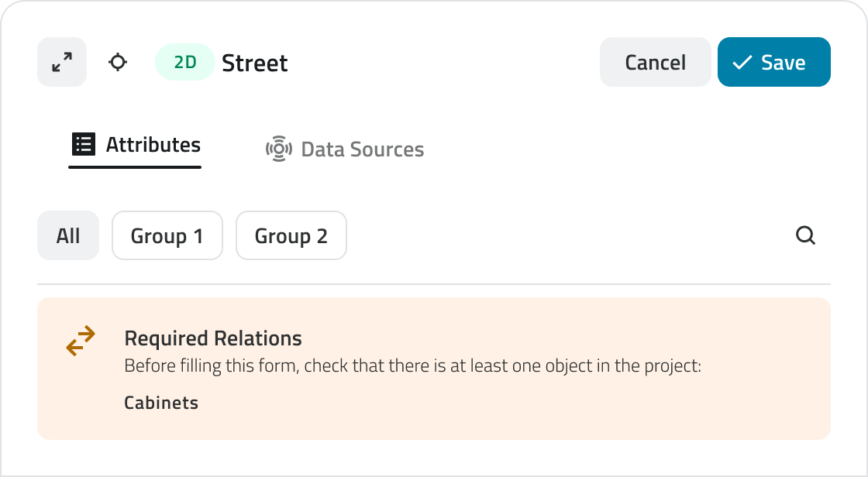Click the divider line under filter chips
This screenshot has height=477, width=868.
point(434,284)
